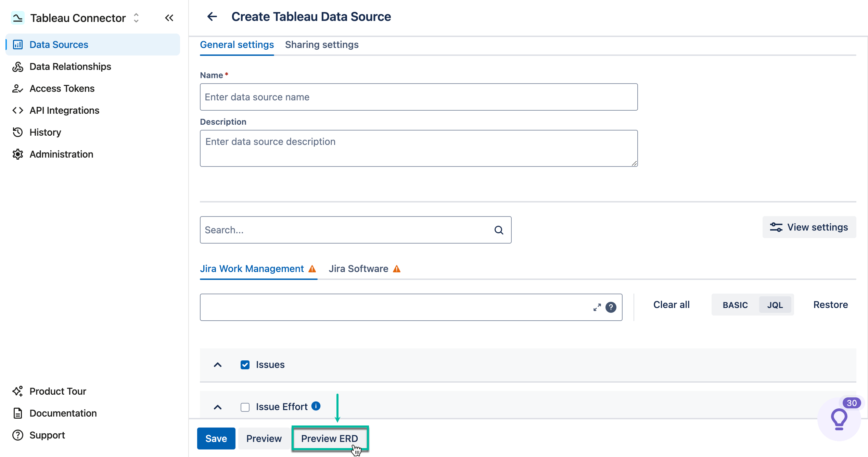Open the Jira Software tab
This screenshot has height=457, width=868.
[359, 269]
